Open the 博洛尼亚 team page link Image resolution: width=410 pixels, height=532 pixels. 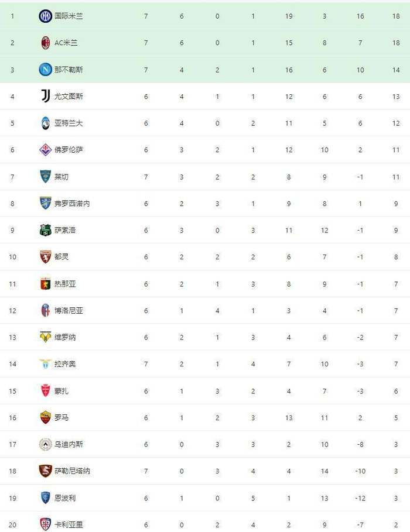click(x=69, y=311)
